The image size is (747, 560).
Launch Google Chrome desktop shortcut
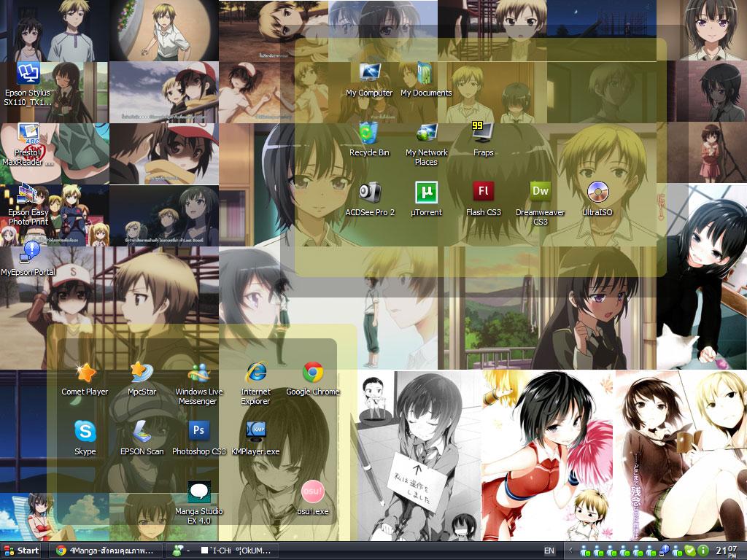(312, 379)
